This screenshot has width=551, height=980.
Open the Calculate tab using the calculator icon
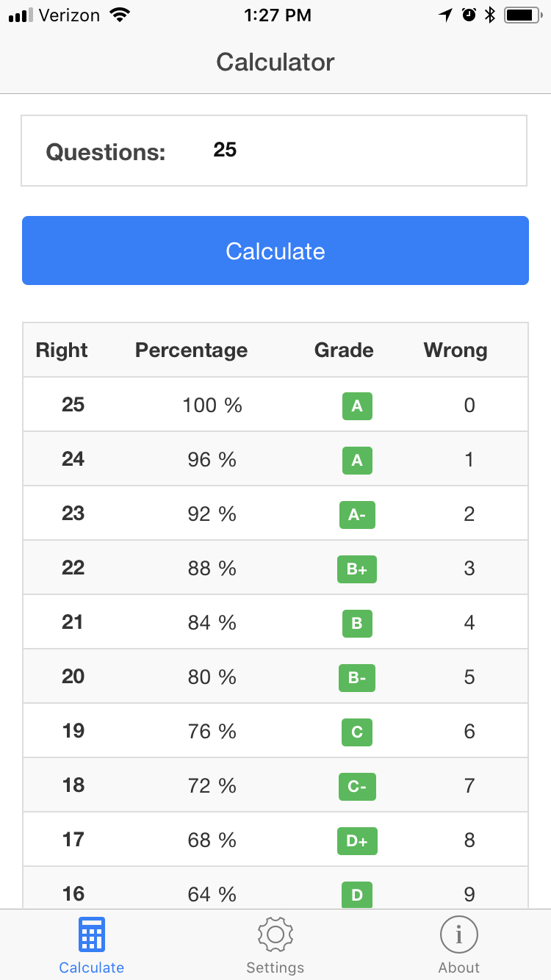pyautogui.click(x=91, y=934)
